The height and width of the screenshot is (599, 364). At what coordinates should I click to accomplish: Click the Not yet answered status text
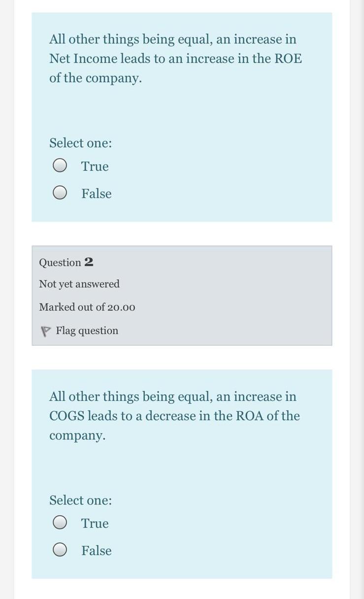click(x=79, y=284)
